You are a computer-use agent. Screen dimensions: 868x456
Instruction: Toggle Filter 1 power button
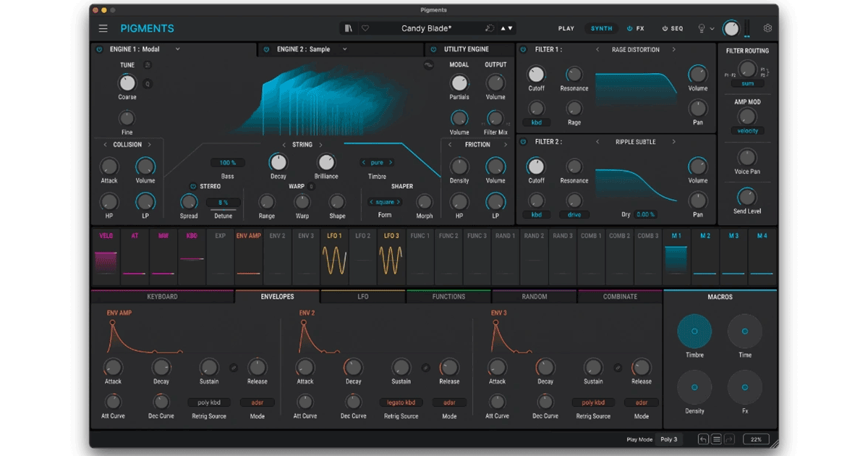coord(524,49)
